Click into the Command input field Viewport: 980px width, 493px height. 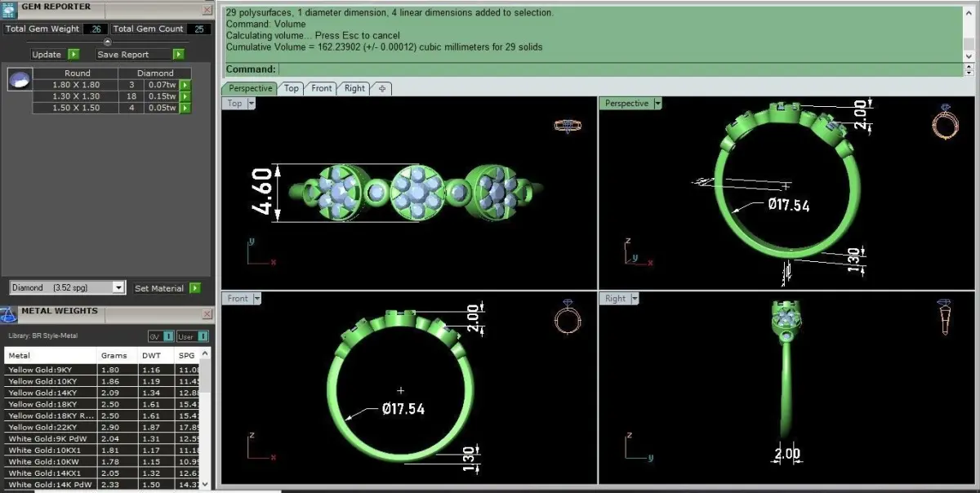coord(619,69)
